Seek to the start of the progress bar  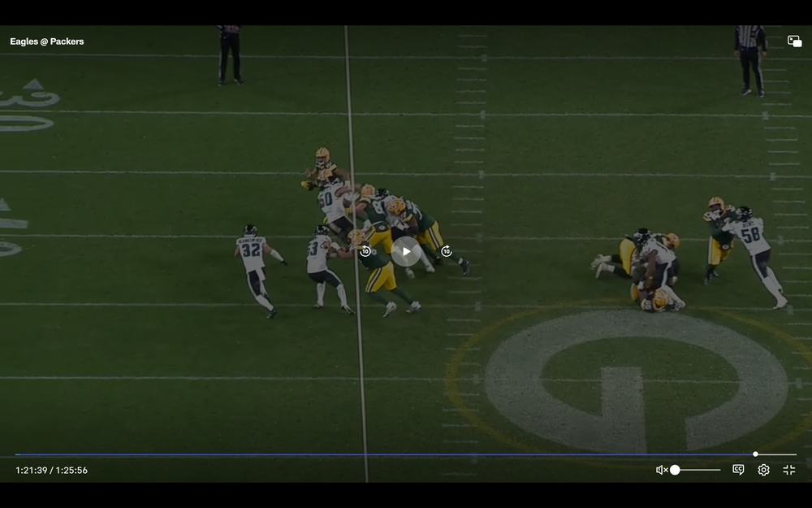[x=16, y=454]
